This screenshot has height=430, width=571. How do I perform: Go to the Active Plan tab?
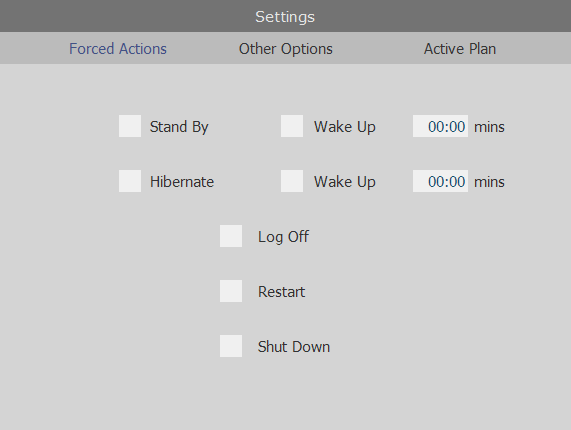pyautogui.click(x=460, y=49)
